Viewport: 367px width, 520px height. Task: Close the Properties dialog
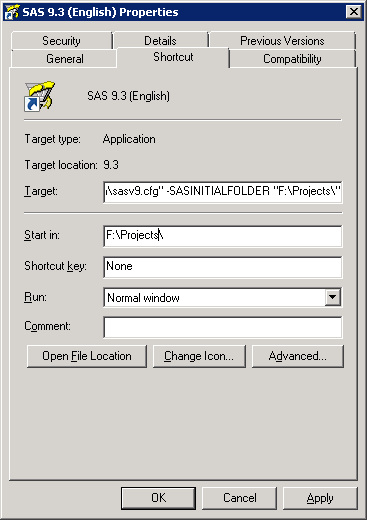[x=353, y=12]
